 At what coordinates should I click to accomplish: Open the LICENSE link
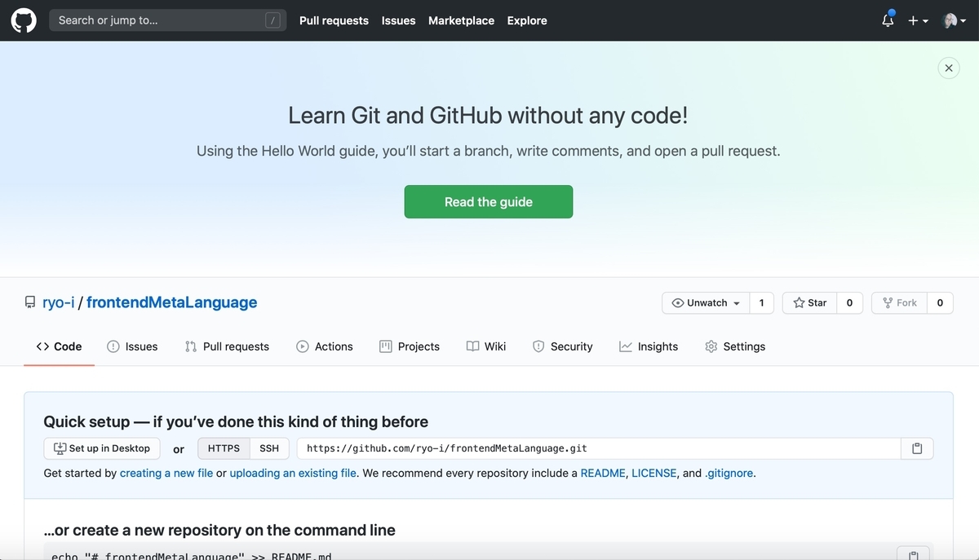pyautogui.click(x=654, y=473)
